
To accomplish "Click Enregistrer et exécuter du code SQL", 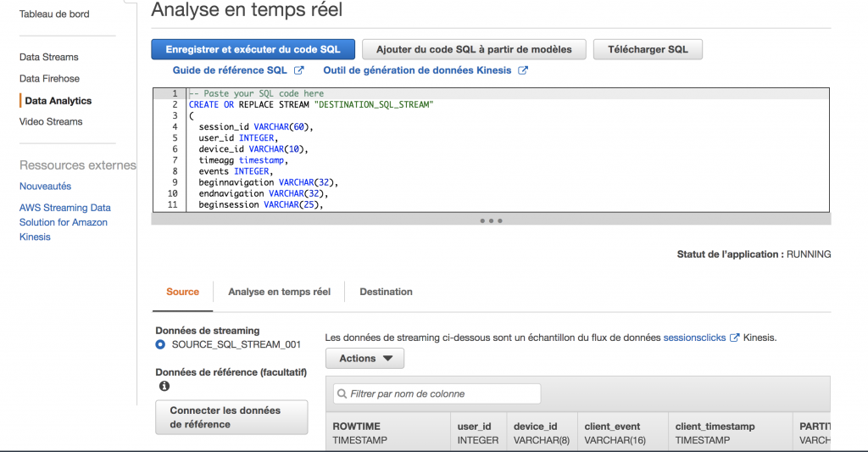I will click(x=253, y=49).
